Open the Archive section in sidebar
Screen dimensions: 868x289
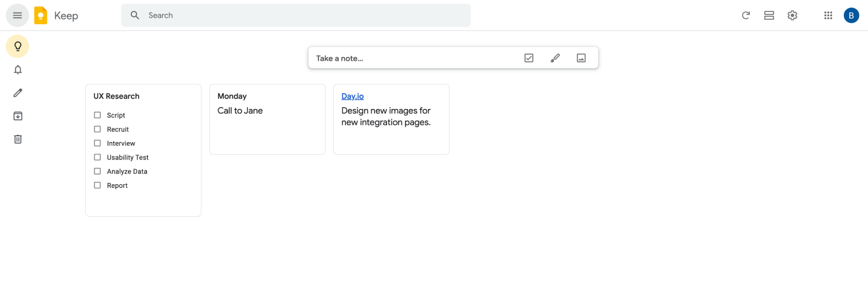(18, 116)
